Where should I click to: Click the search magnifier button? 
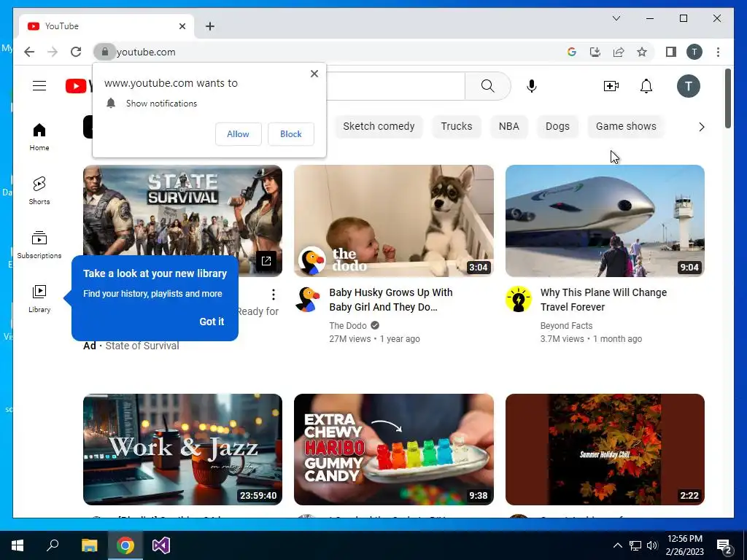tap(487, 86)
